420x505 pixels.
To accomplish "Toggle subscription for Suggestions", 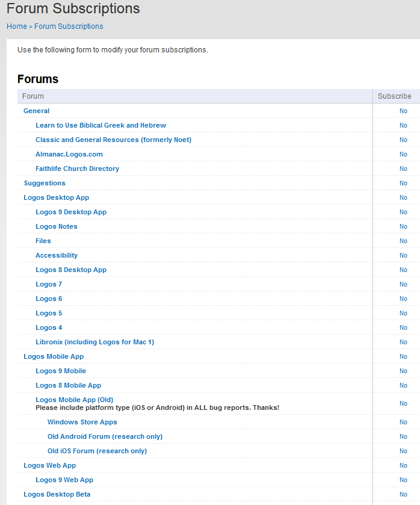I will [403, 183].
